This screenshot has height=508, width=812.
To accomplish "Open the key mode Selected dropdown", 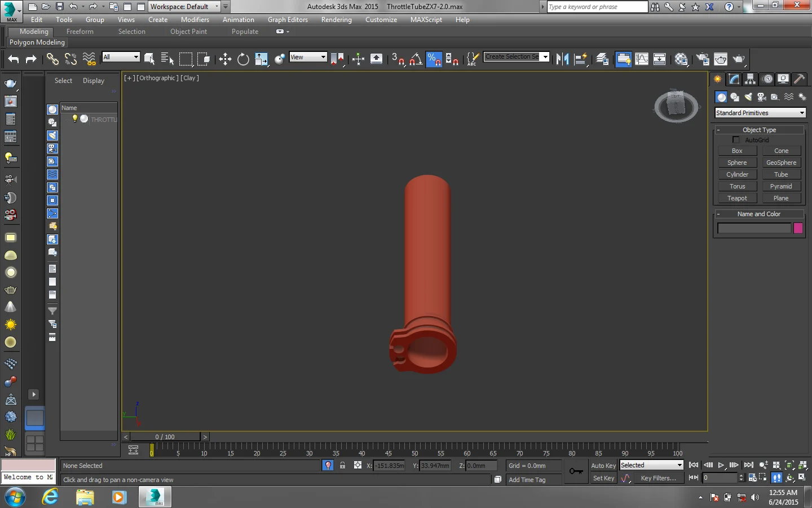I will [652, 465].
